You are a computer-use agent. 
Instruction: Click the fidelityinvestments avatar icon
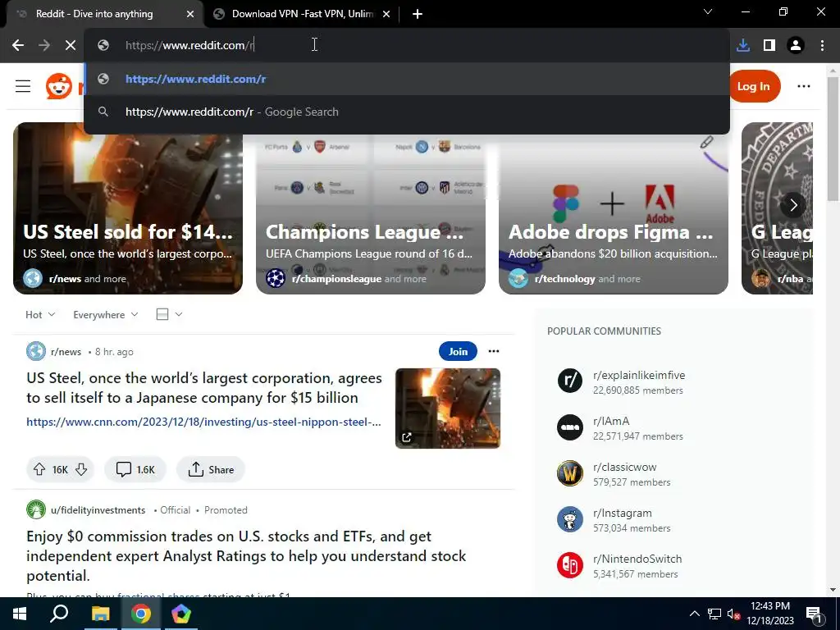click(36, 509)
